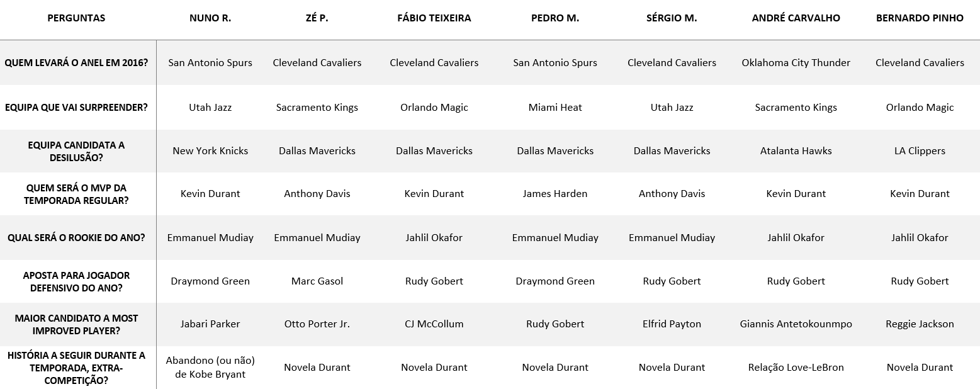Image resolution: width=980 pixels, height=389 pixels.
Task: Click the 'QUEM LEVARÁ O ANEL EM 2016?' row label
Action: [76, 63]
